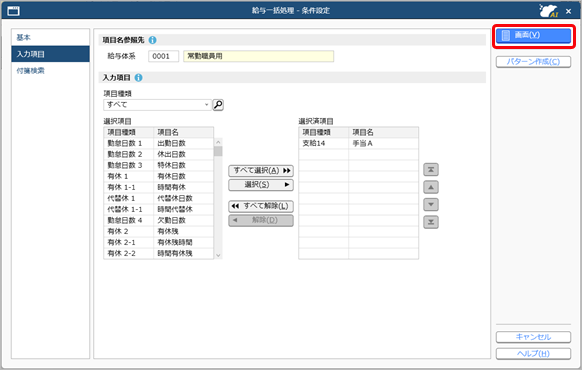Select the 時間有休残 row

158,253
